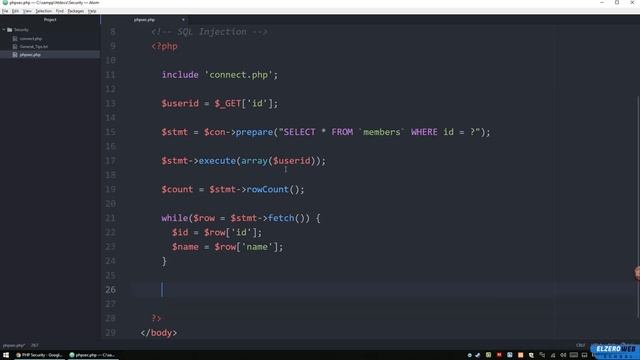Click the keyboard tray icon
The image size is (640, 360).
(x=573, y=355)
